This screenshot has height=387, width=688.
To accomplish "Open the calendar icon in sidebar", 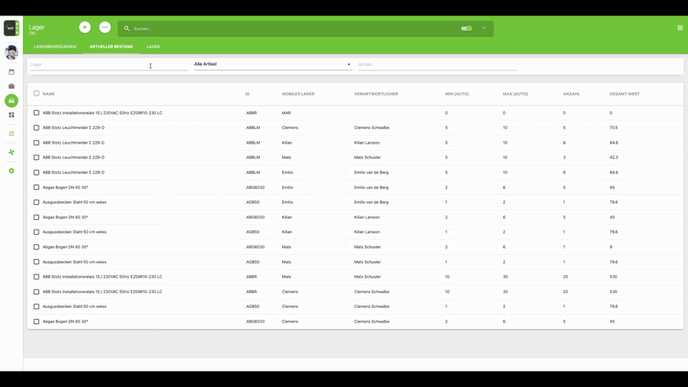I will tap(11, 72).
